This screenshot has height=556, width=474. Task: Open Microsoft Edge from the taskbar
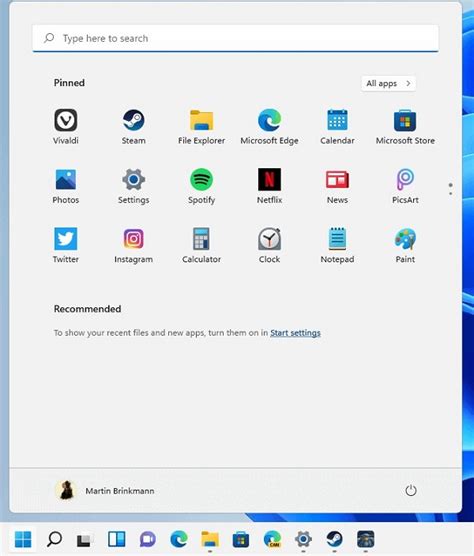point(179,539)
